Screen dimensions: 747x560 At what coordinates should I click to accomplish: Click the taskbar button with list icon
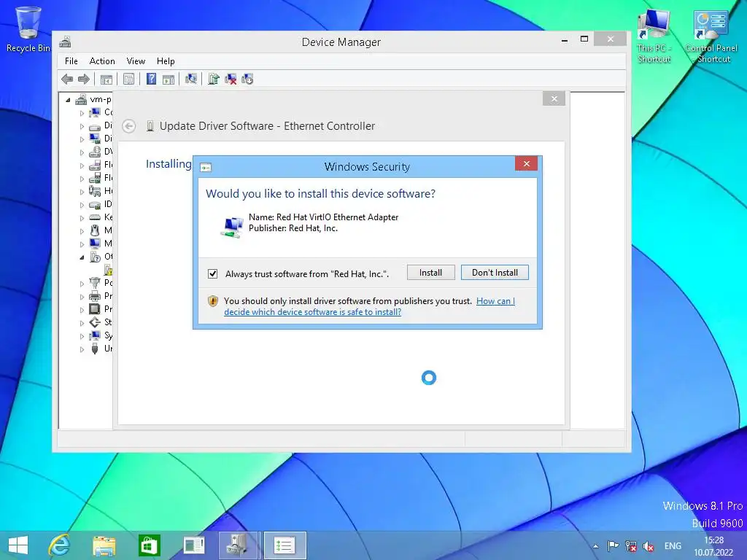(285, 545)
